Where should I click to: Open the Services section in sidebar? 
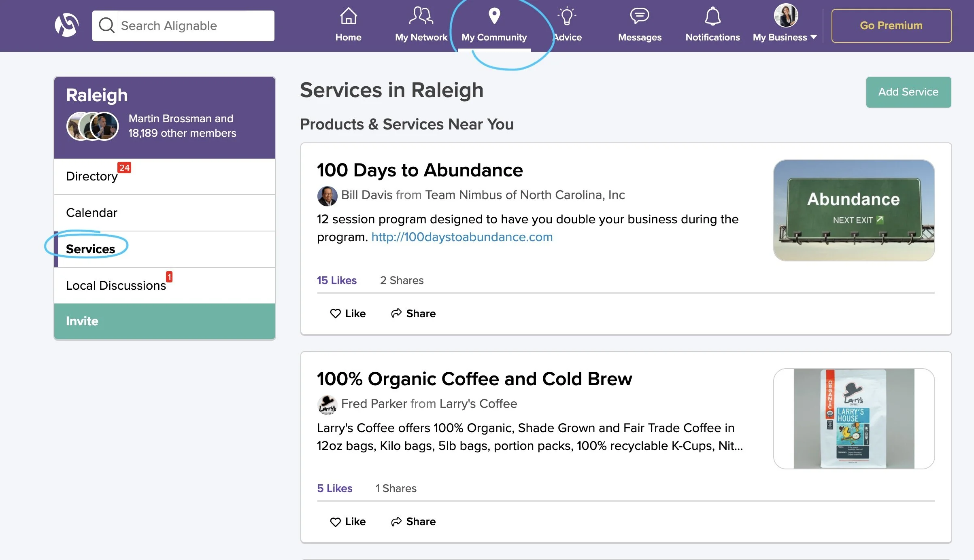pos(90,249)
